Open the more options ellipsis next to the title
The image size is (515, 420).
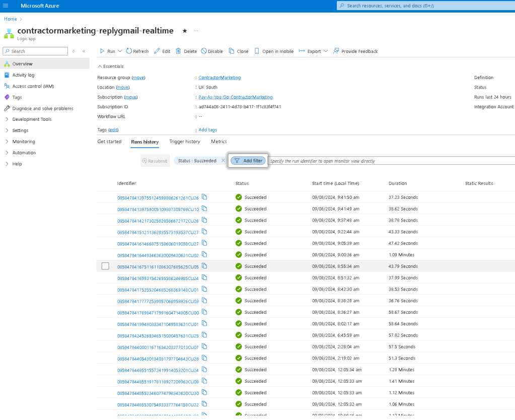click(196, 31)
